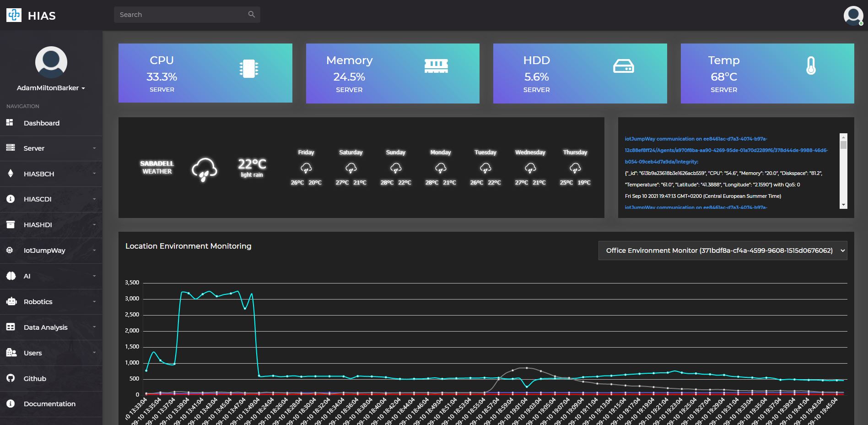Open the first iotJumpWay communication log link
Viewport: 868px width, 425px height.
click(726, 150)
